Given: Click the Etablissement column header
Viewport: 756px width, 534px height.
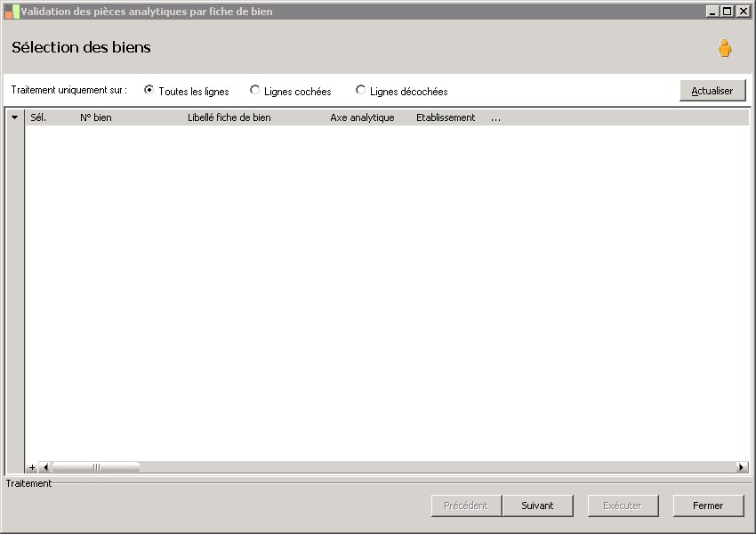Looking at the screenshot, I should coord(446,117).
